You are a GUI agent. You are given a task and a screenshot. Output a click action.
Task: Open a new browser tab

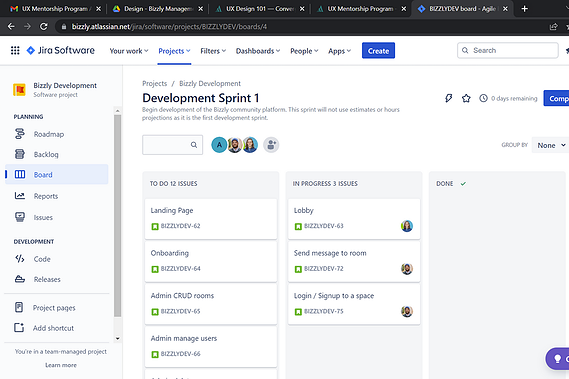[x=524, y=9]
